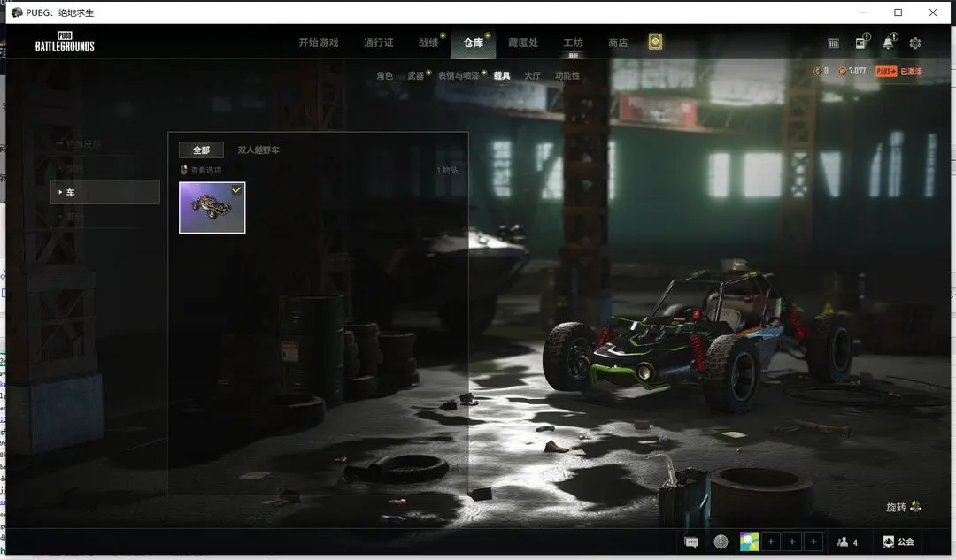Click the yellow checkmark on buggy skin

[236, 190]
